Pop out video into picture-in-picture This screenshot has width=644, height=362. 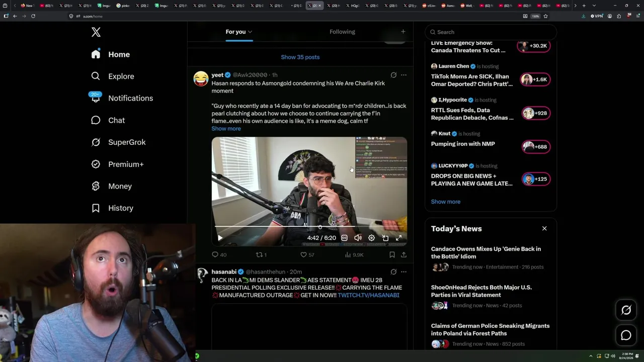385,238
